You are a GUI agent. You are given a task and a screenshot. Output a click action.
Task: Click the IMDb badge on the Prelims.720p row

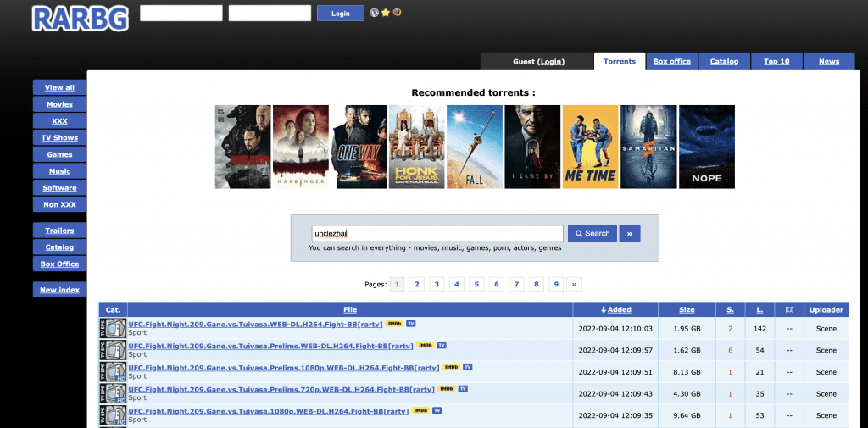pyautogui.click(x=447, y=389)
